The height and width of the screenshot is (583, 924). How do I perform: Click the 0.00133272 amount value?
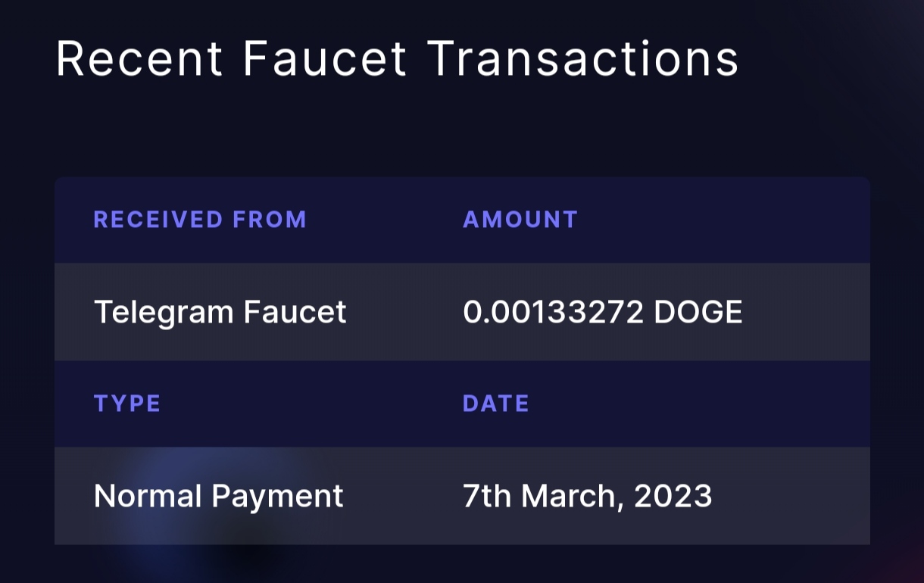point(554,313)
